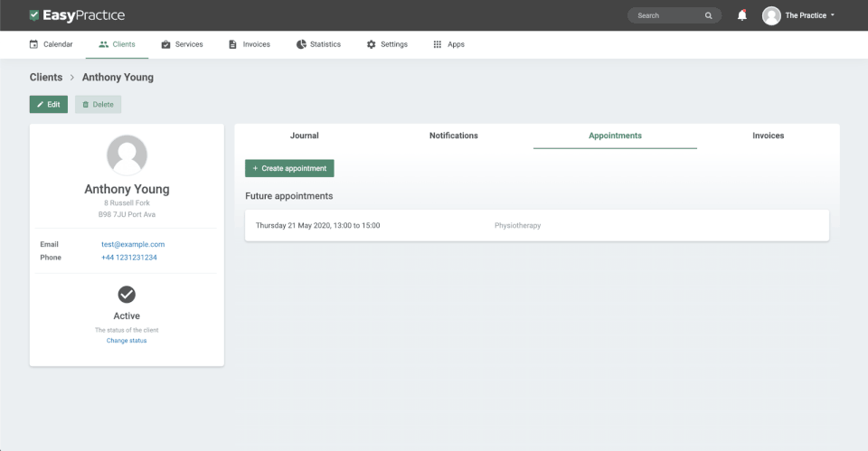Click the user avatar in header
Screen dimensions: 868x451
click(771, 15)
